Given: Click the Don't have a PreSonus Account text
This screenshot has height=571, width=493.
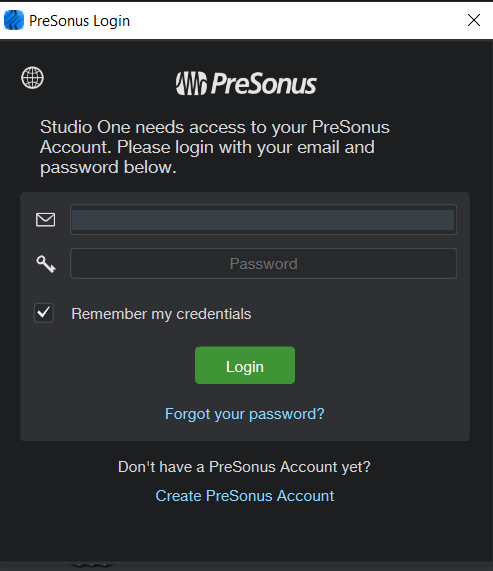Looking at the screenshot, I should coord(244,467).
